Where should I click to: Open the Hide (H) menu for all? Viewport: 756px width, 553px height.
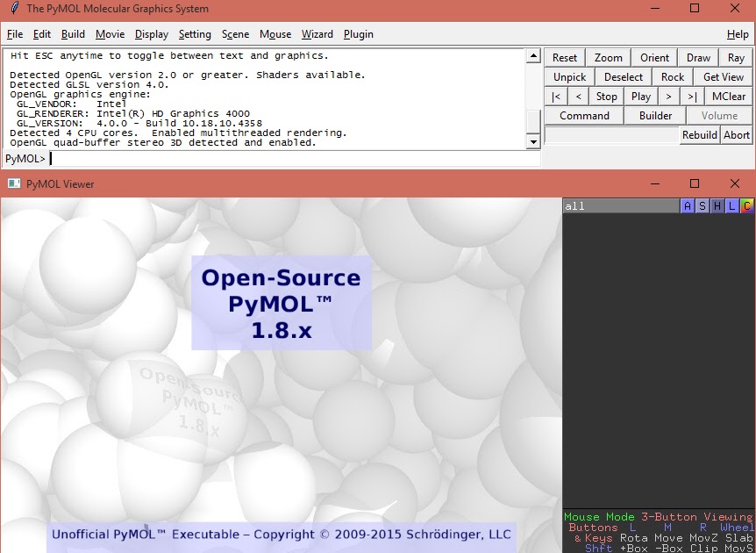point(717,206)
